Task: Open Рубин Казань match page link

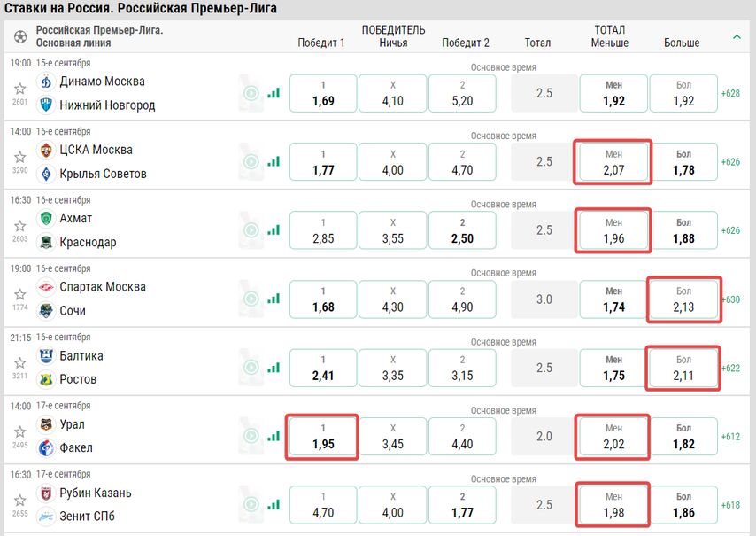Action: point(95,493)
